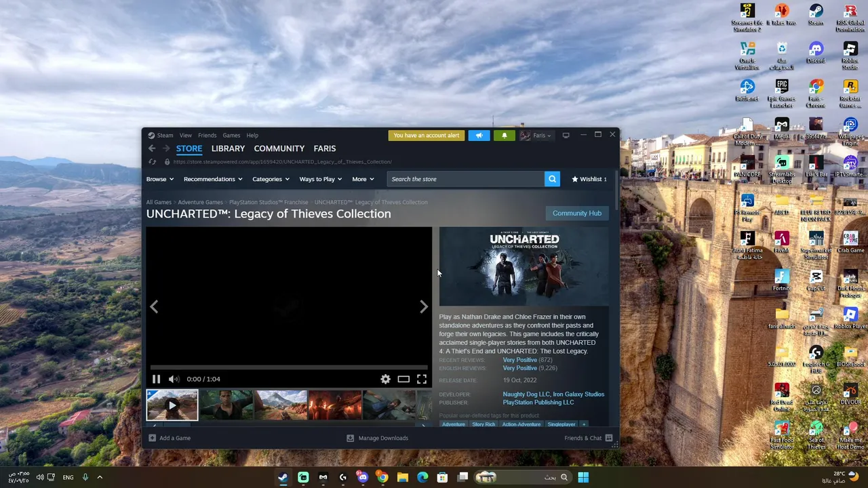
Task: Click in the Search the store field
Action: click(466, 179)
